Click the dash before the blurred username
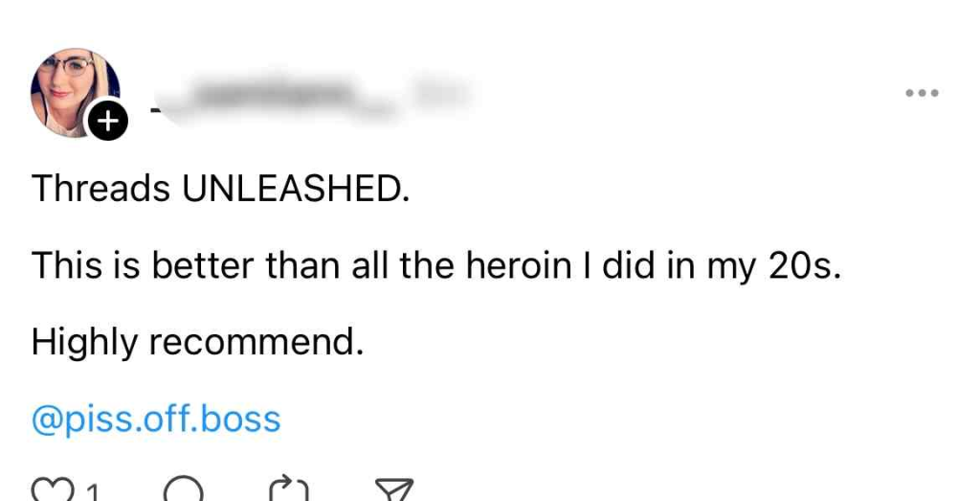Image resolution: width=980 pixels, height=501 pixels. coord(154,108)
